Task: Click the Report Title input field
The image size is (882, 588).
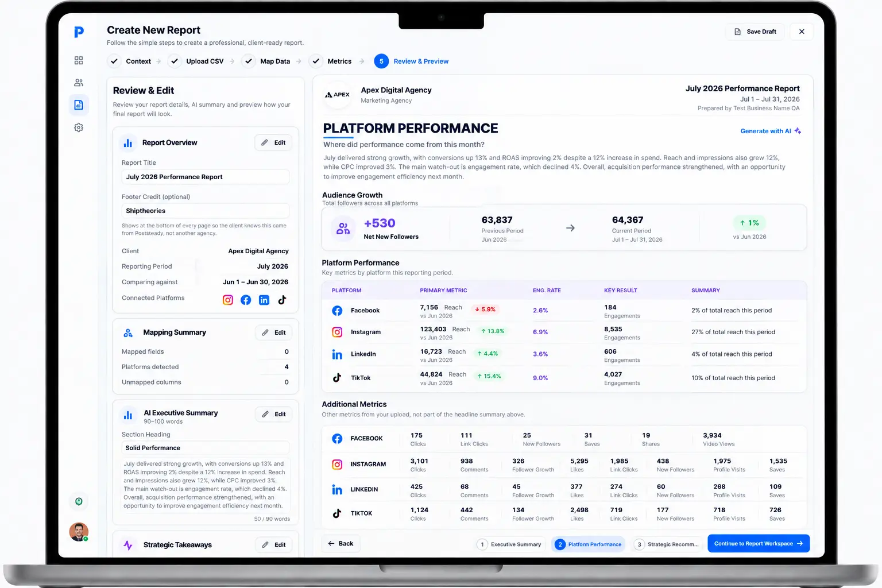Action: pyautogui.click(x=205, y=177)
